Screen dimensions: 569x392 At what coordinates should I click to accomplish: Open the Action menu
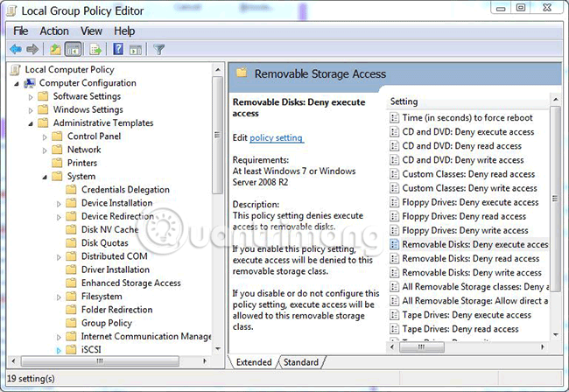pyautogui.click(x=54, y=31)
